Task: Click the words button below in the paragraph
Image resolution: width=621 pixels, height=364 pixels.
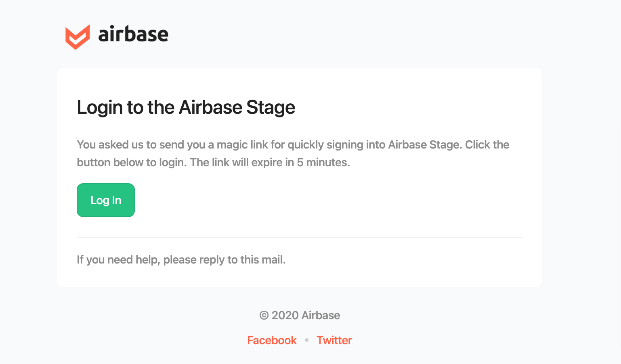Action: pyautogui.click(x=110, y=162)
